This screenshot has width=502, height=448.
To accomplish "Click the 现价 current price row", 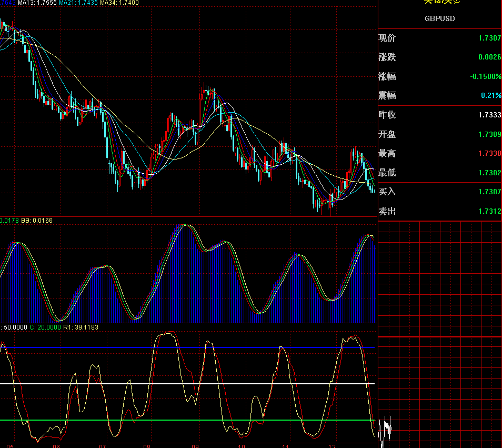I will [x=387, y=38].
